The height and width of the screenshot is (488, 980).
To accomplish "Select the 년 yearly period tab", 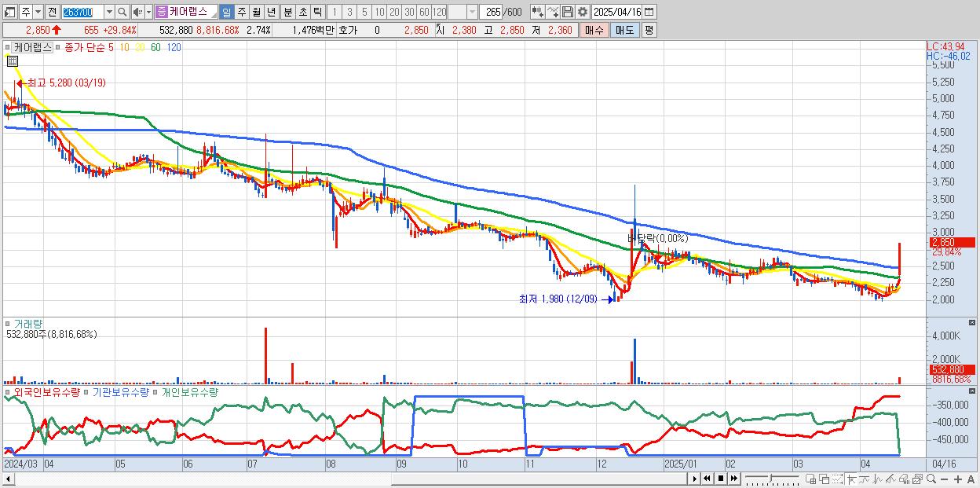I will point(271,12).
